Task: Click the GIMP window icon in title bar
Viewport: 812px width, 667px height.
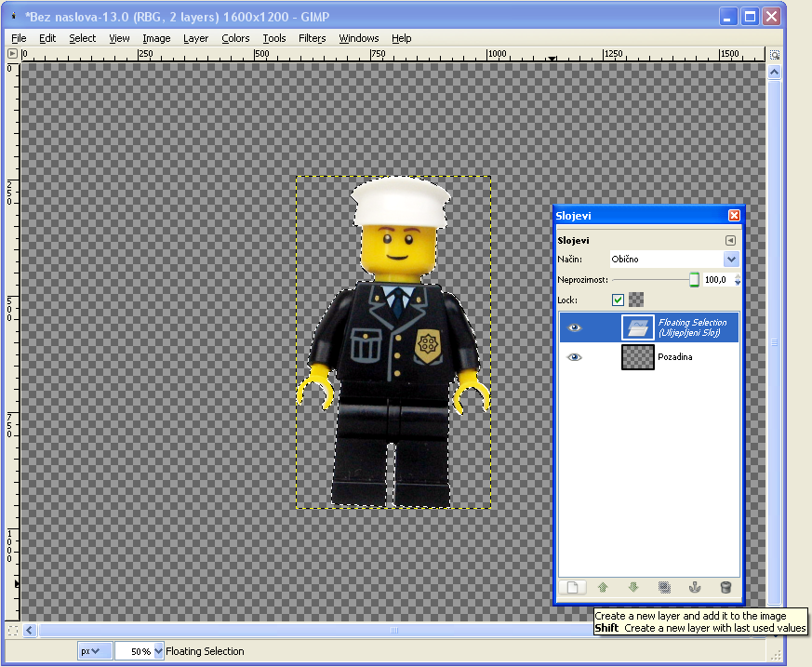Action: (13, 17)
